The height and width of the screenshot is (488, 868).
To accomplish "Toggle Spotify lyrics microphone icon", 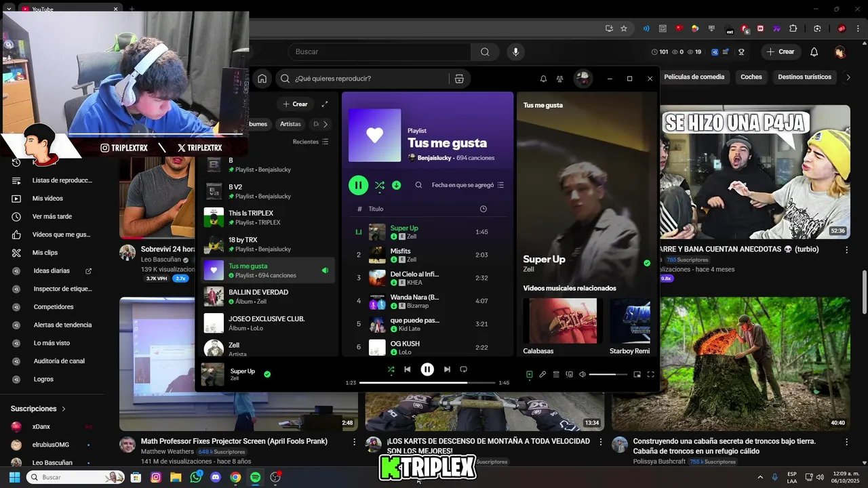I will (x=542, y=374).
